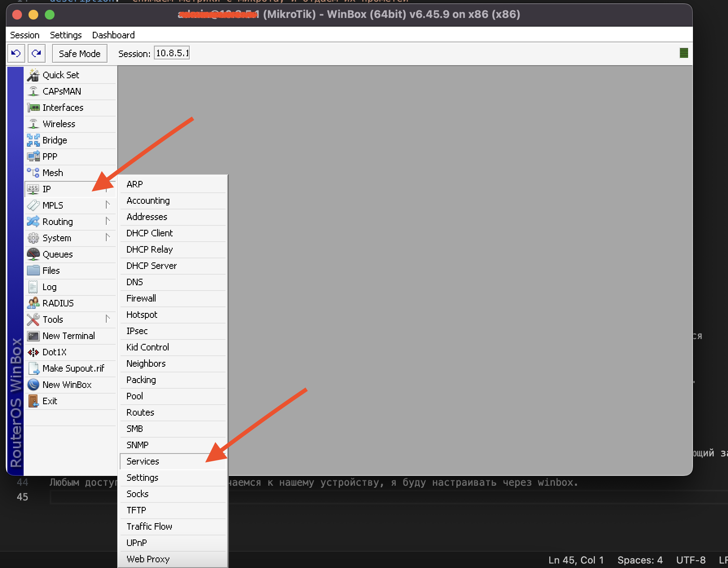Image resolution: width=728 pixels, height=568 pixels.
Task: Select UPnP in the IP submenu
Action: [173, 543]
